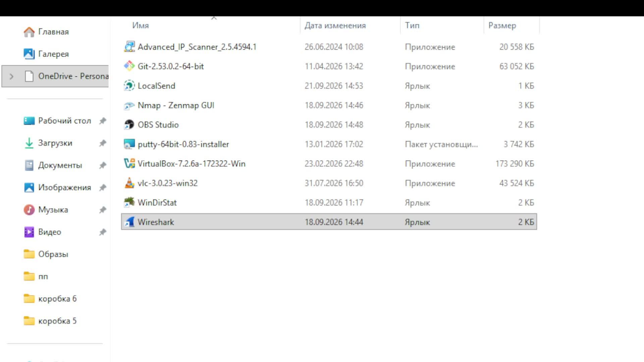Select the Git-2.53.0.2-64-bit file name
This screenshot has width=644, height=362.
tap(171, 66)
